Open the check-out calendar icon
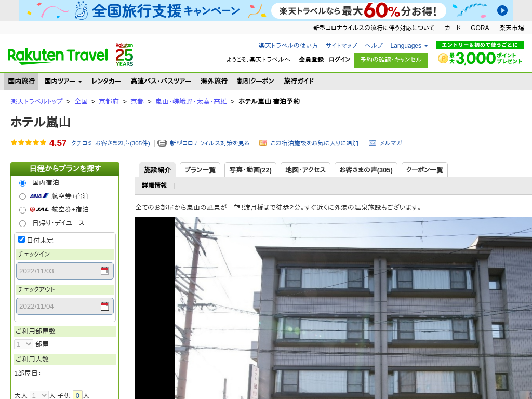The height and width of the screenshot is (399, 532). click(105, 306)
